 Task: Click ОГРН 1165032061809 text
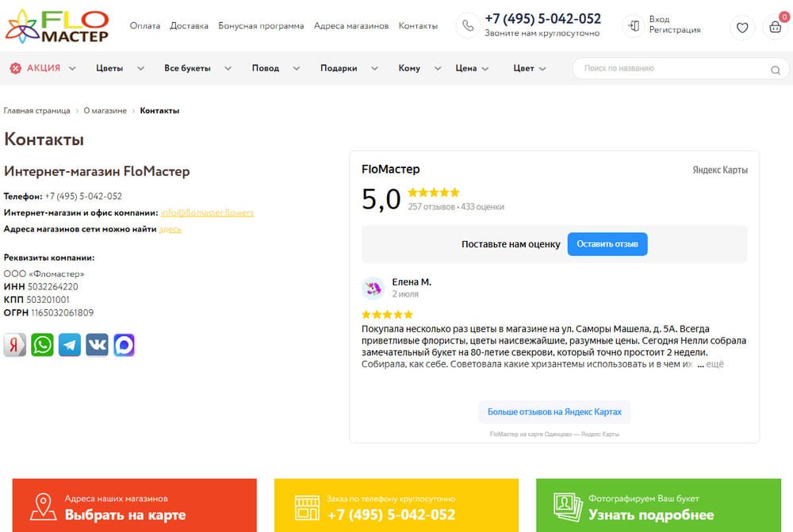coord(48,313)
